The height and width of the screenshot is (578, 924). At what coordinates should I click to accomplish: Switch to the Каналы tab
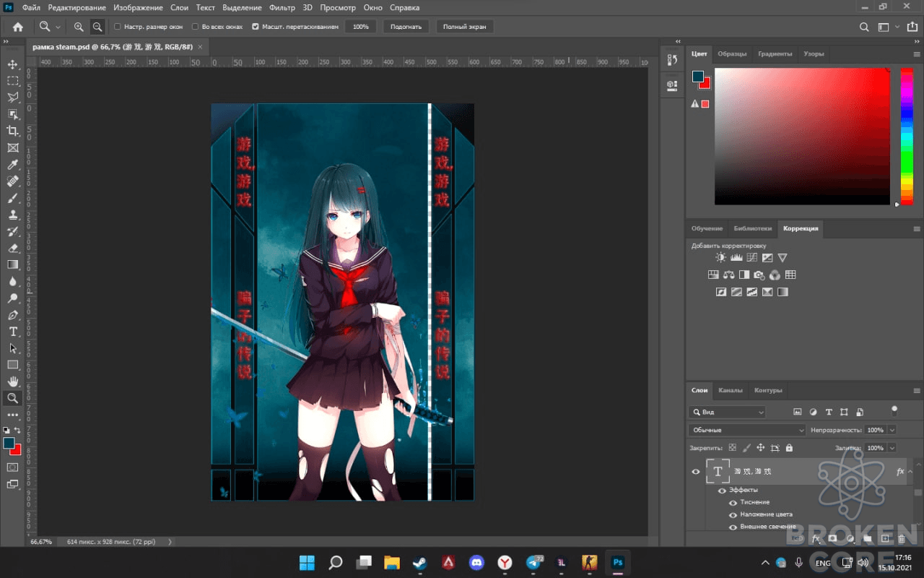(731, 390)
